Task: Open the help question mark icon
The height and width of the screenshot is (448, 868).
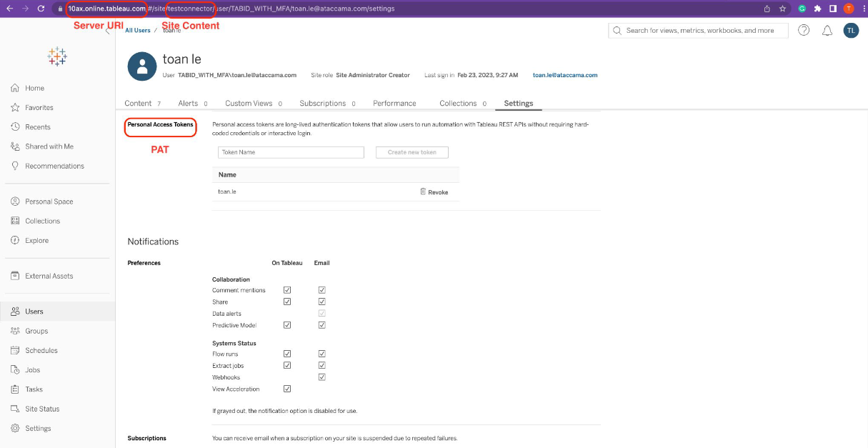Action: coord(804,31)
